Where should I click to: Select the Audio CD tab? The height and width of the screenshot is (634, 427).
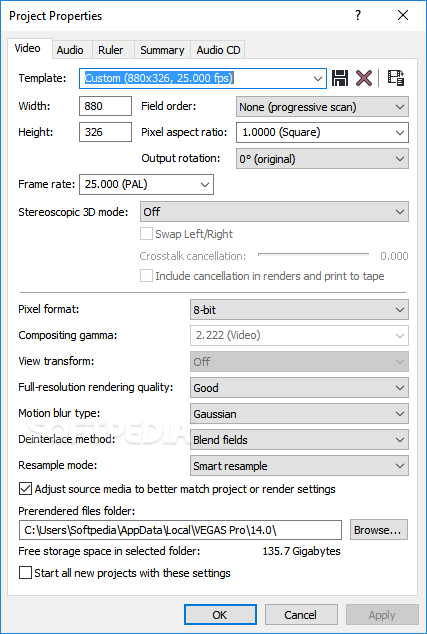click(x=218, y=50)
